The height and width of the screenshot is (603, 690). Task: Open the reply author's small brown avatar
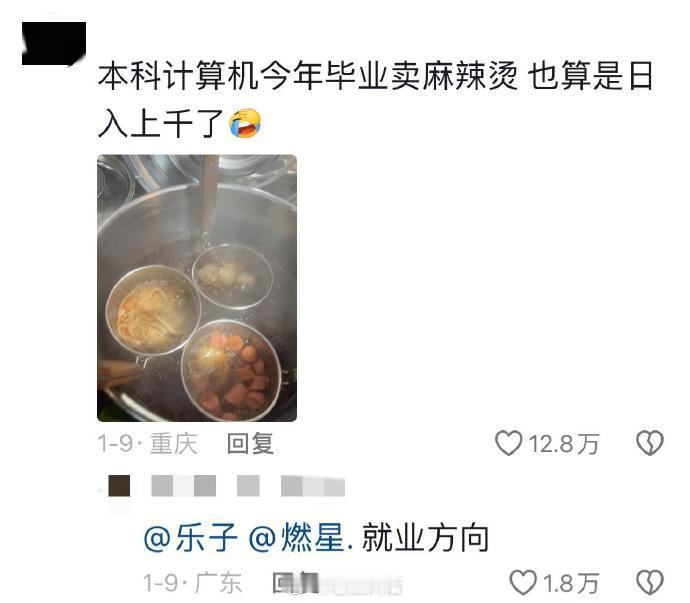tap(119, 486)
